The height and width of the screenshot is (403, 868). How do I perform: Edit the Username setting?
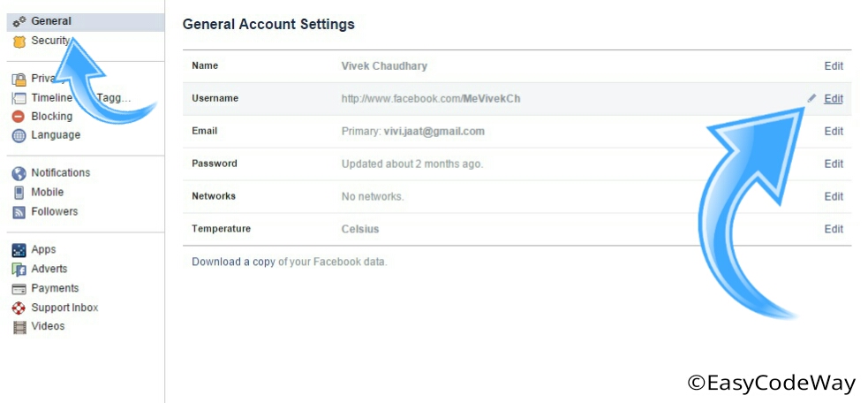point(834,99)
